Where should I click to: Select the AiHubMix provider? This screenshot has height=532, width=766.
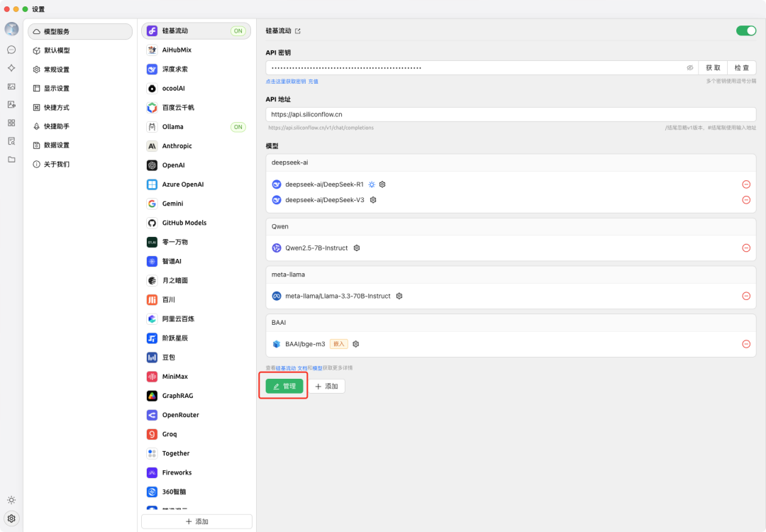(196, 50)
